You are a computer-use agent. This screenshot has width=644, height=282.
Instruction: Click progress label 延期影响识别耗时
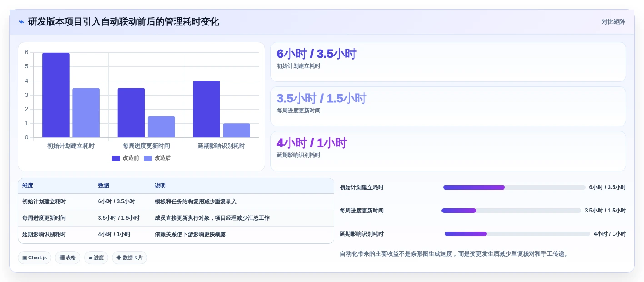[362, 234]
